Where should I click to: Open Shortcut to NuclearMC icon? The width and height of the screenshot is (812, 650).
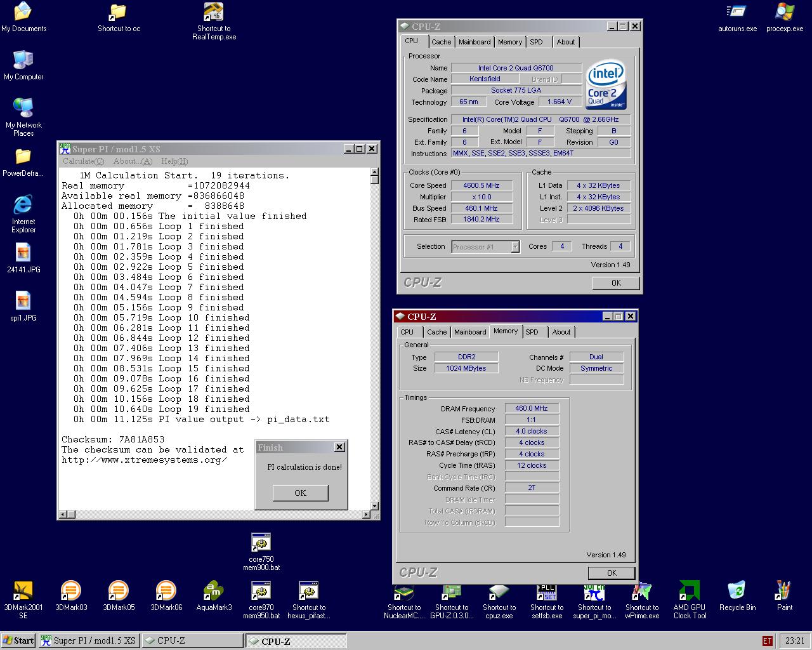404,601
